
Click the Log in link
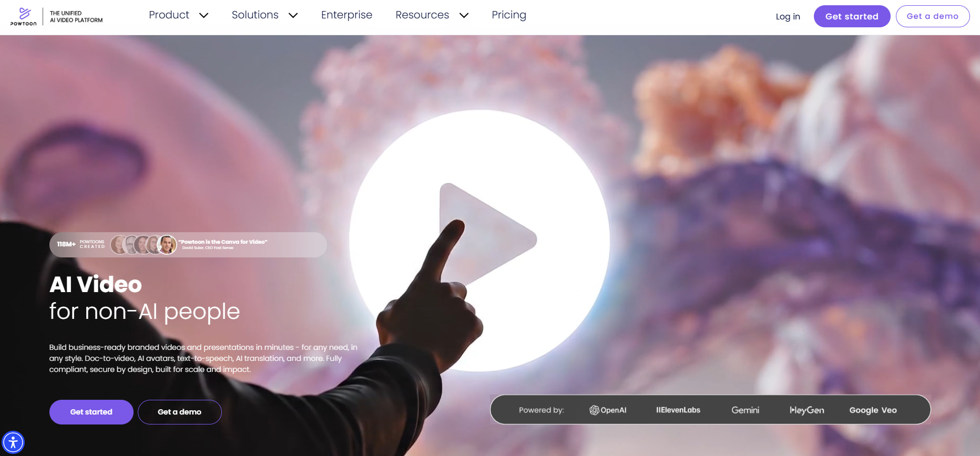(x=788, y=16)
